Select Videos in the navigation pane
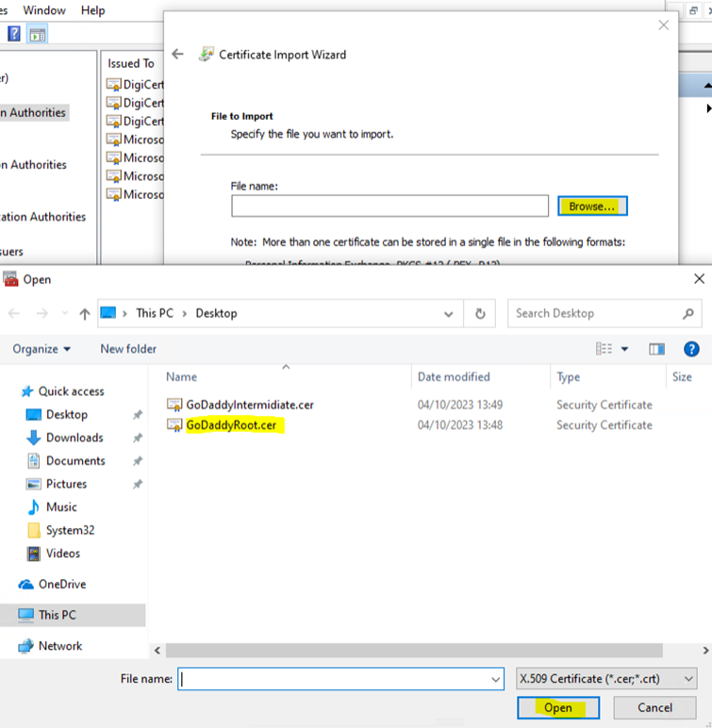 click(x=62, y=554)
